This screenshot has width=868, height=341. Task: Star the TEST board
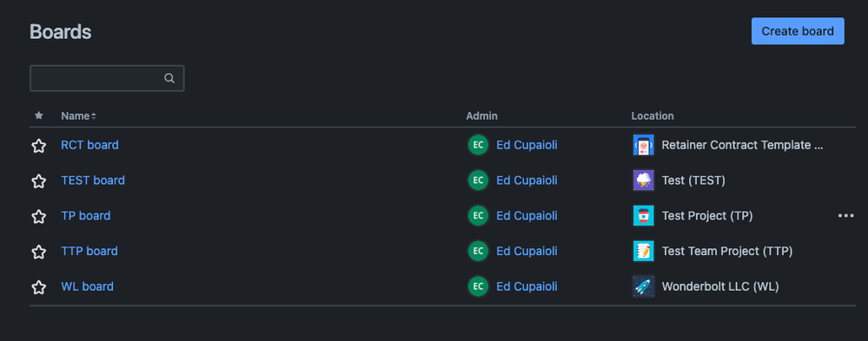pyautogui.click(x=38, y=180)
